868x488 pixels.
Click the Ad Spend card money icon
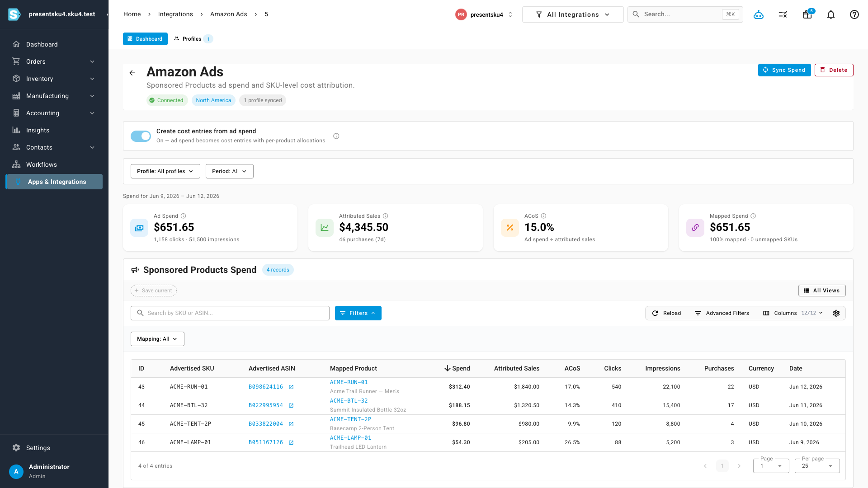tap(139, 228)
